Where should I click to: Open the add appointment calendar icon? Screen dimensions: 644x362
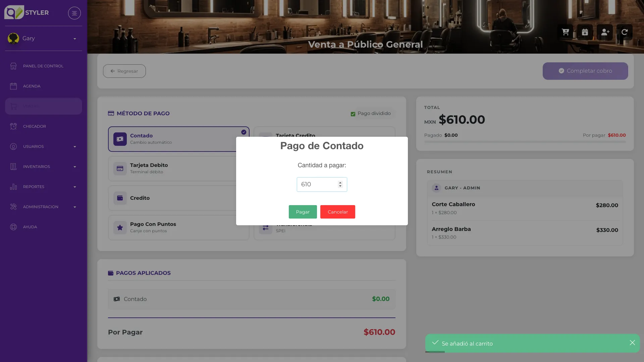coord(585,32)
